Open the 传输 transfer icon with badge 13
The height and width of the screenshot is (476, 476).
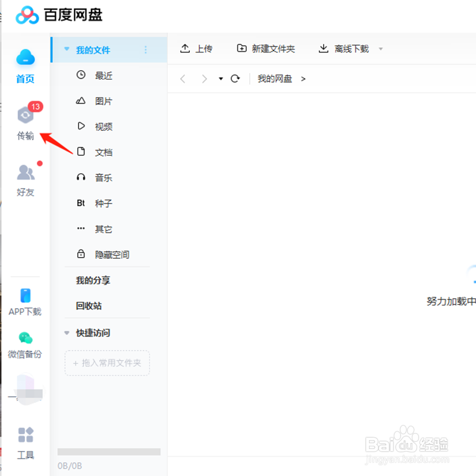point(26,115)
